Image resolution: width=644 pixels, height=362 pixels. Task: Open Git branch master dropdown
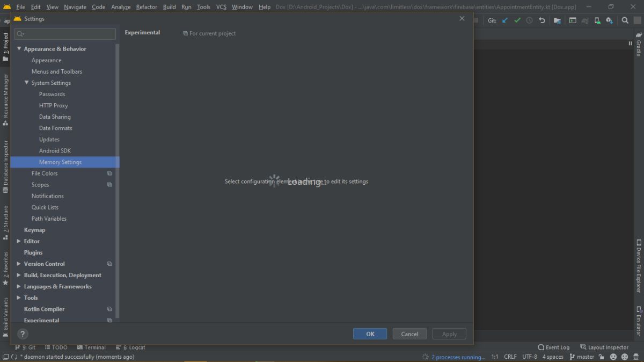582,357
